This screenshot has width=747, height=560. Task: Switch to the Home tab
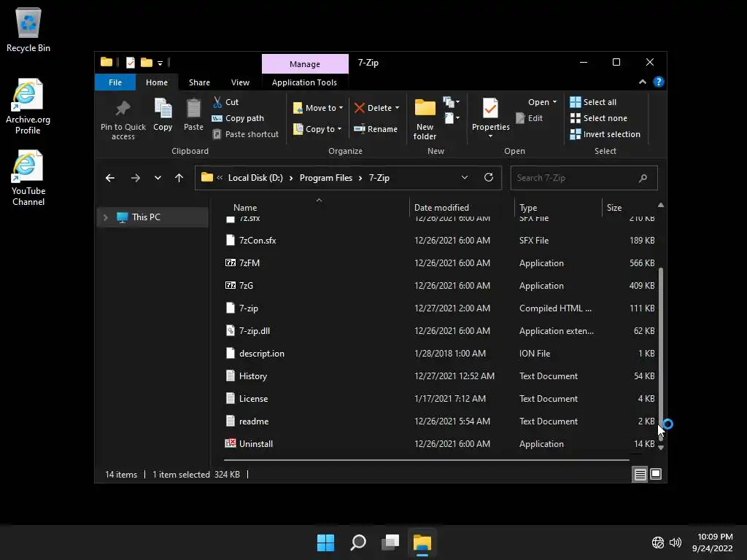(157, 82)
